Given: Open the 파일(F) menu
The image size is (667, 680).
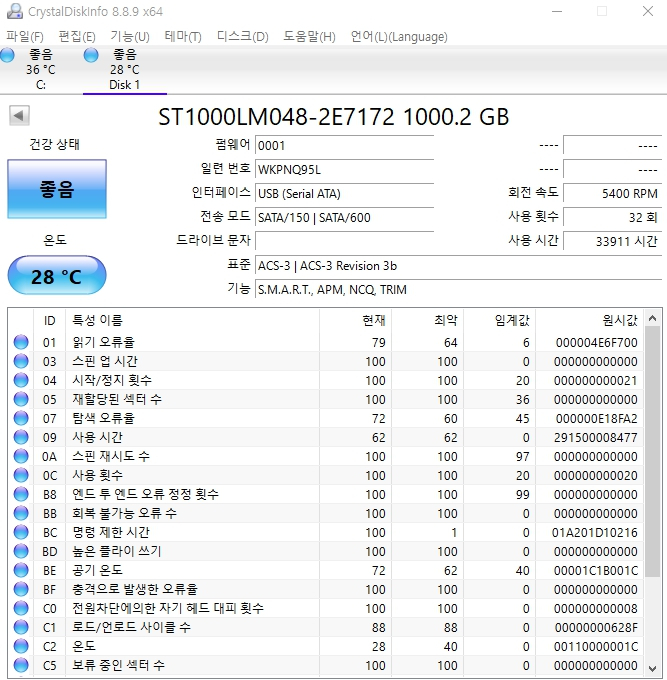Looking at the screenshot, I should click(x=25, y=36).
